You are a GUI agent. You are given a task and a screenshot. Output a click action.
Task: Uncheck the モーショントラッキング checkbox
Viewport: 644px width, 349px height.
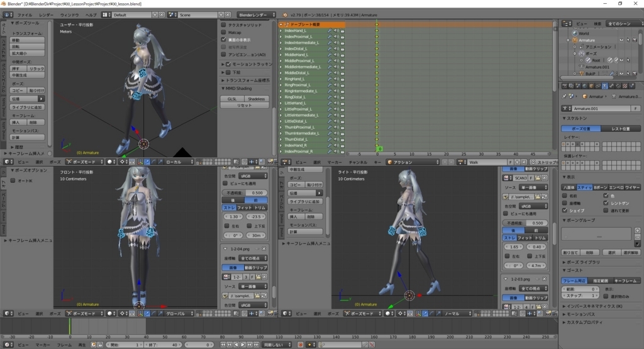click(x=228, y=64)
